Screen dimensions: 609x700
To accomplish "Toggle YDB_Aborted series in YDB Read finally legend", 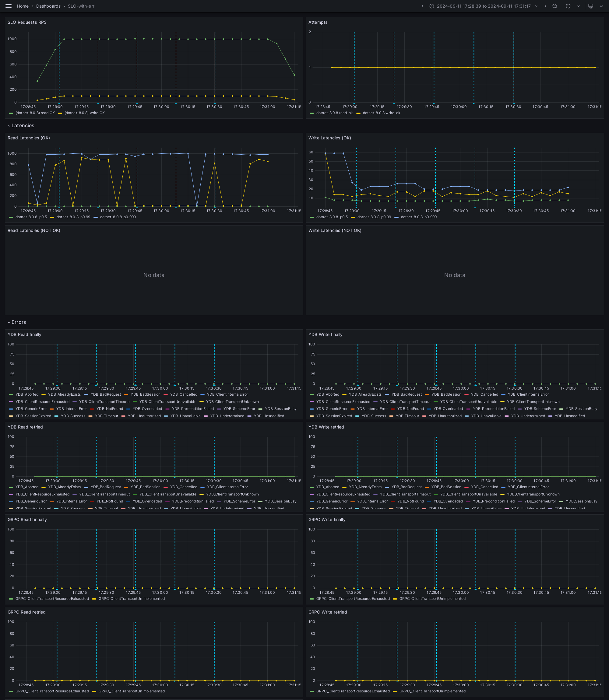I will click(x=27, y=395).
